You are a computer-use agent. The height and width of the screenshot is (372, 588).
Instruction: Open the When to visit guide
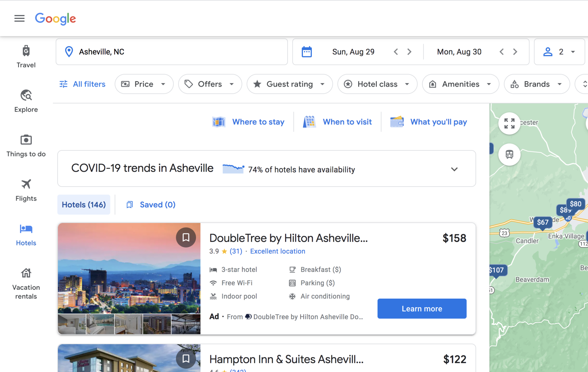337,122
